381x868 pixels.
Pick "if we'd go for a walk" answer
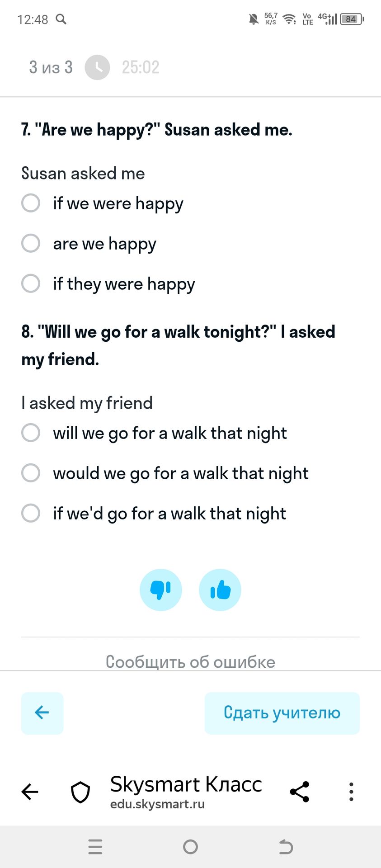point(31,513)
